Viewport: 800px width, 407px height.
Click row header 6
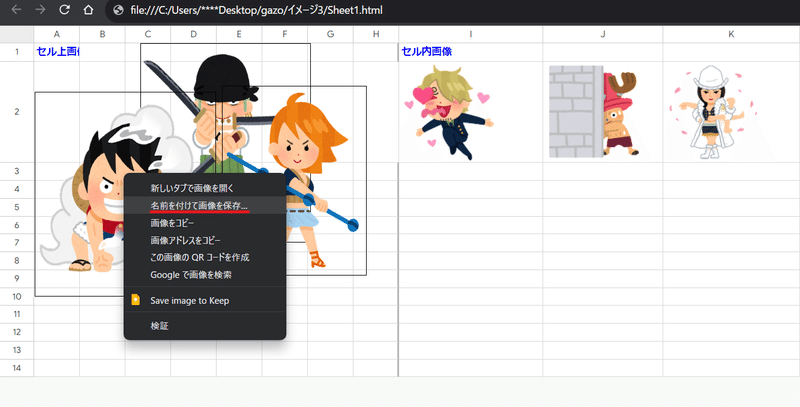point(17,224)
